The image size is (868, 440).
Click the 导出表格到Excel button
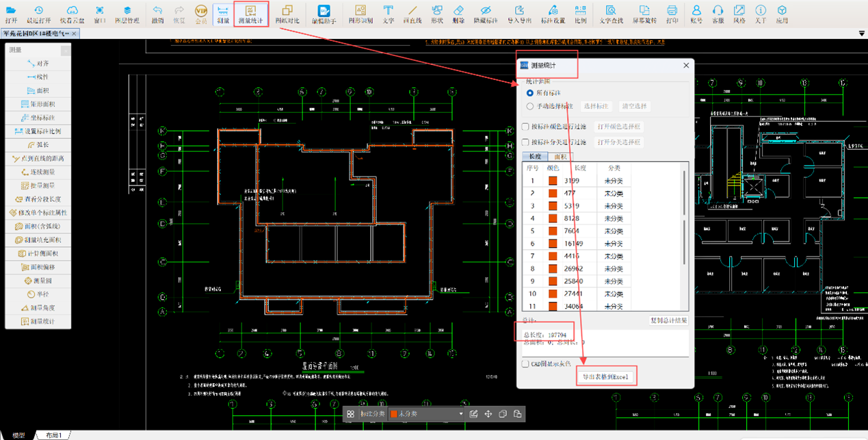point(607,377)
